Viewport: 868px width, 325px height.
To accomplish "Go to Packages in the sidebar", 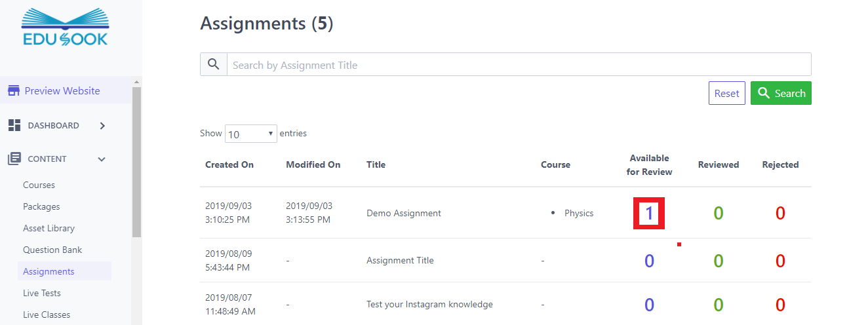I will [41, 206].
